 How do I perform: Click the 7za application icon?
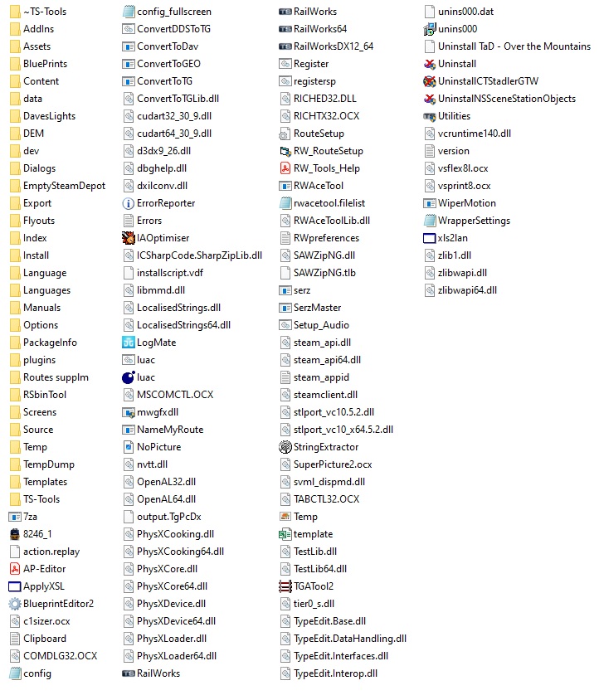(15, 517)
